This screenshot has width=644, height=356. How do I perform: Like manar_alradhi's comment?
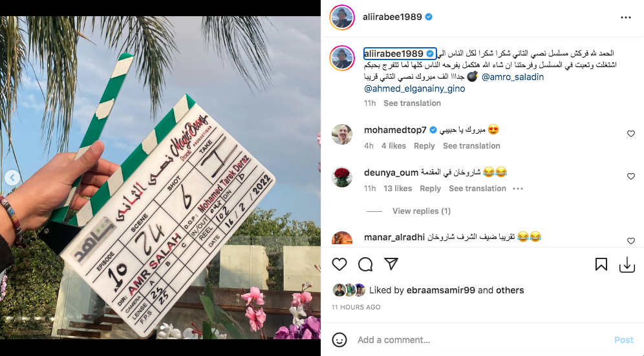coord(631,241)
